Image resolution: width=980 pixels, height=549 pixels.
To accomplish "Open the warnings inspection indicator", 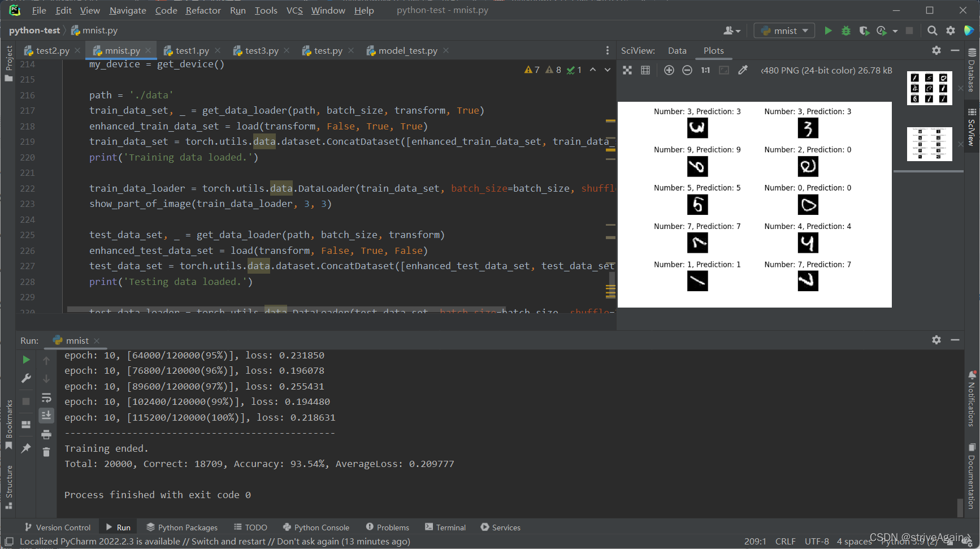I will 532,70.
